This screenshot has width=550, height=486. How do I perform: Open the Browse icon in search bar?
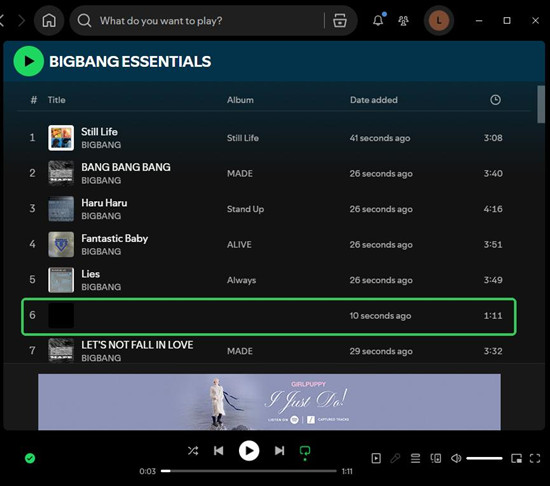click(340, 21)
